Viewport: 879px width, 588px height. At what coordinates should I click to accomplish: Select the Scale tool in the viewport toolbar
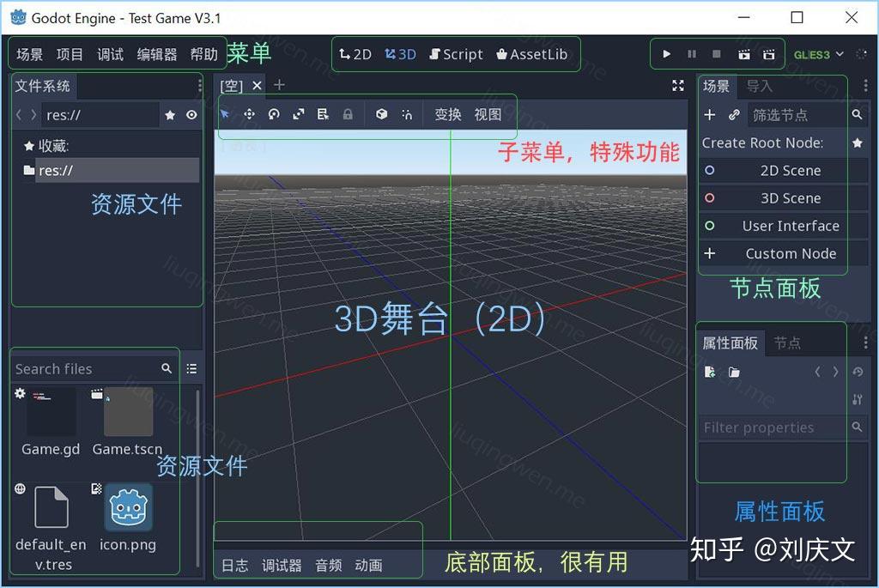[x=297, y=113]
